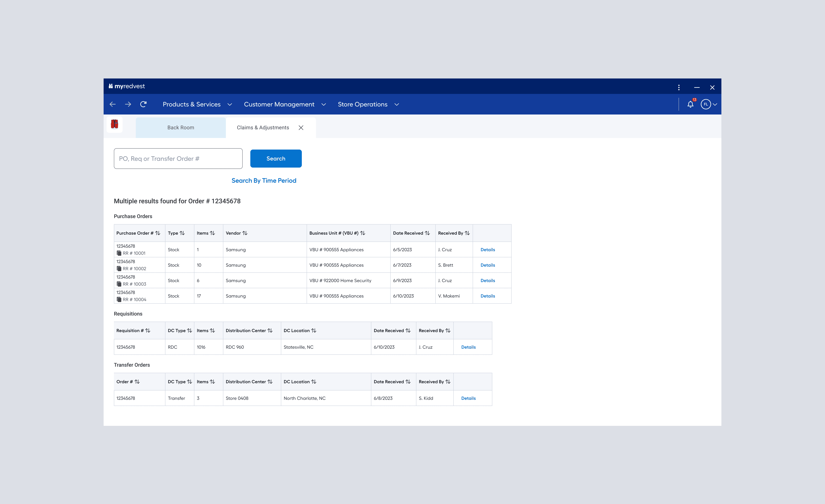Image resolution: width=825 pixels, height=504 pixels.
Task: Click the red vest home icon
Action: [115, 124]
